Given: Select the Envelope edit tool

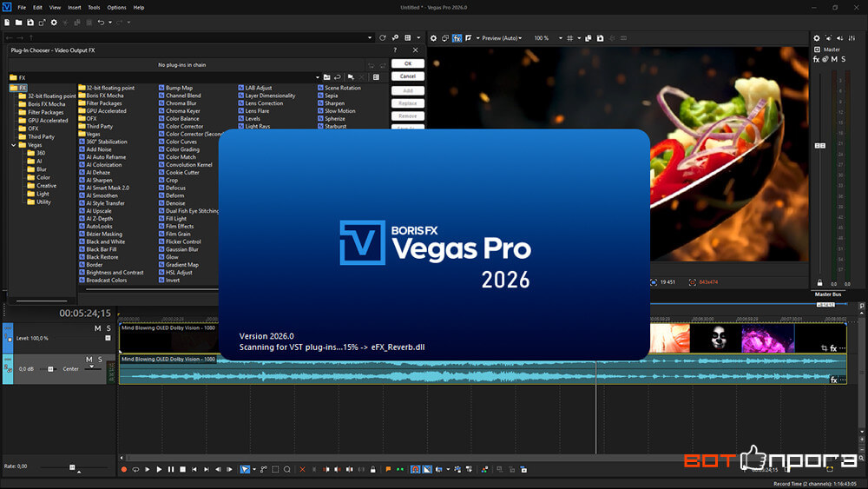Looking at the screenshot, I should click(264, 470).
